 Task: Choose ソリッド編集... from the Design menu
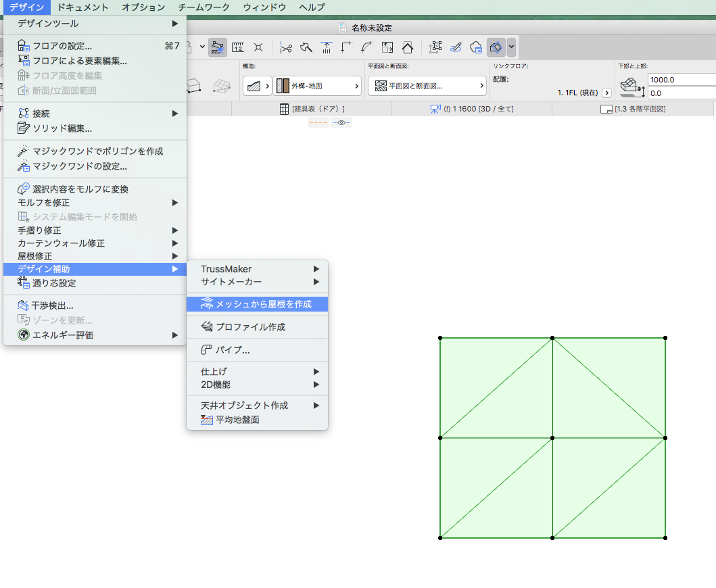[x=62, y=128]
